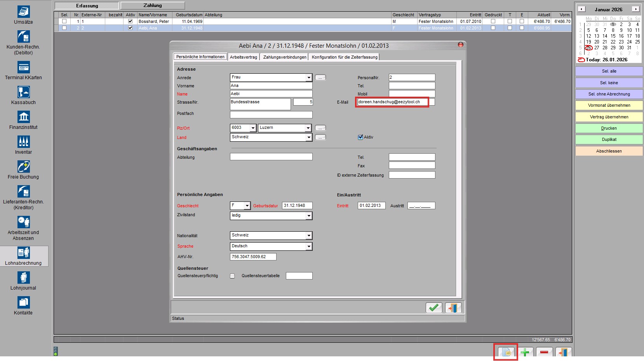Click the green plus add button

(525, 352)
